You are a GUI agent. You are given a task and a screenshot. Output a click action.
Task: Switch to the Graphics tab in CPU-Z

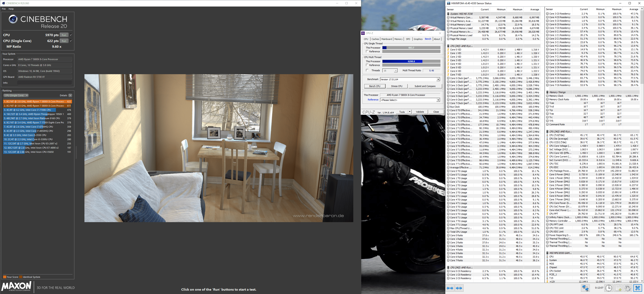coord(418,39)
